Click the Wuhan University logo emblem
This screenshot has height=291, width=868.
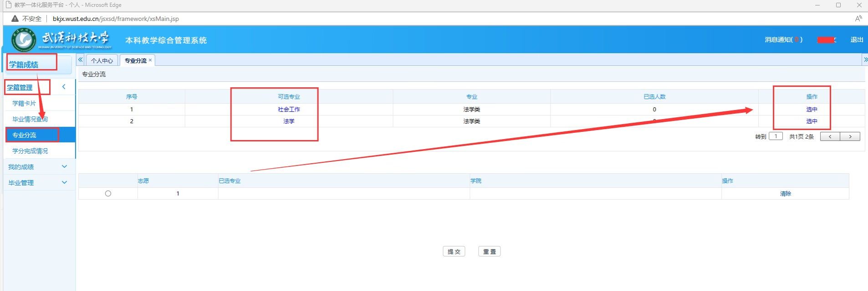pos(23,40)
